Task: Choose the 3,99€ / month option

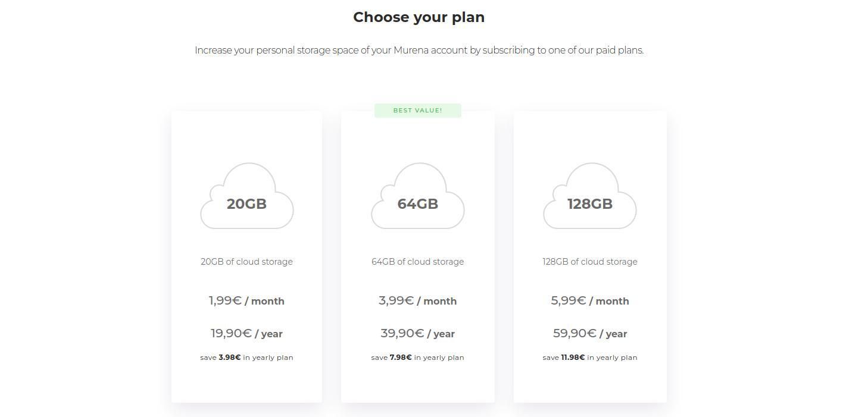Action: click(417, 301)
